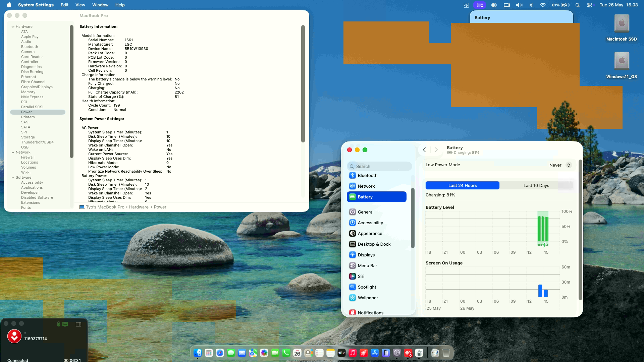Open the Low Power Mode dropdown

[x=560, y=165]
